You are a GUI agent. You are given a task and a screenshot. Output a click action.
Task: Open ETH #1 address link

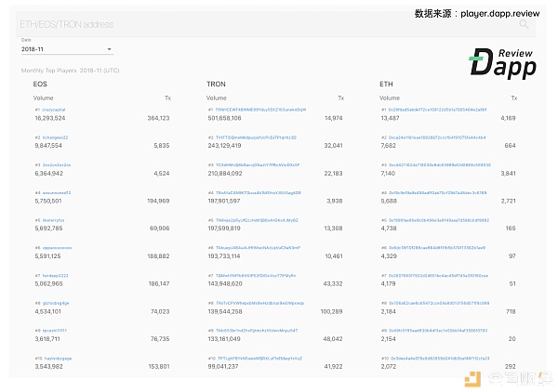[x=437, y=110]
